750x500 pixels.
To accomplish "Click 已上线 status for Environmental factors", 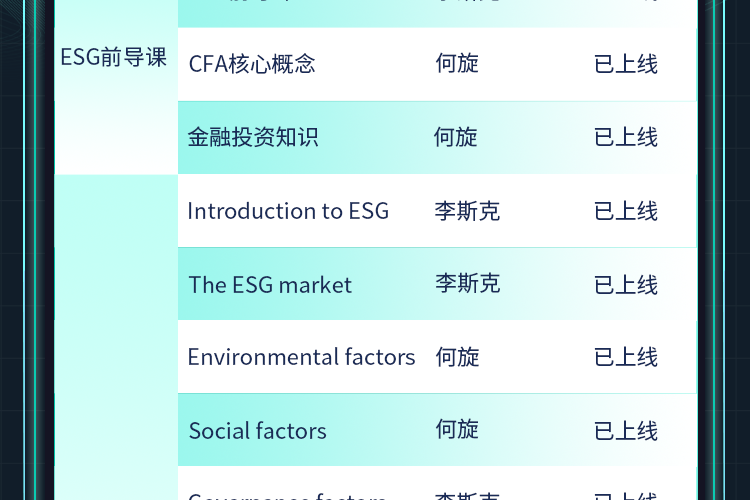I will coord(626,357).
